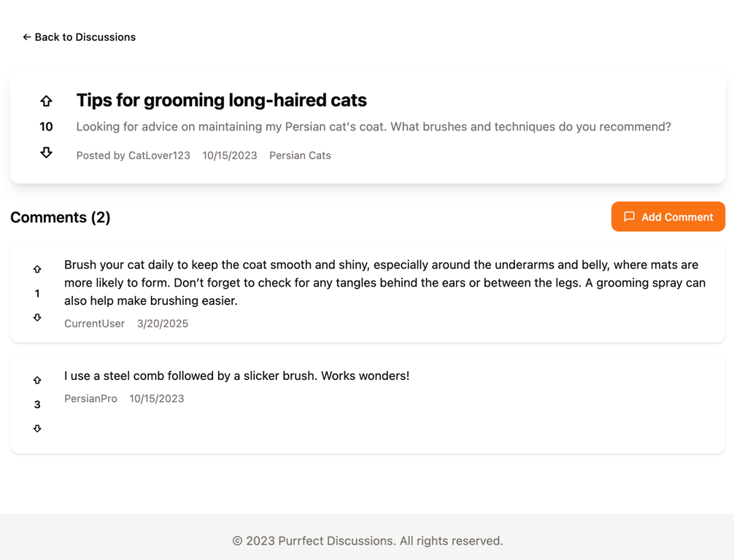Click the Purrfect Discussions footer text
734x560 pixels.
(367, 540)
